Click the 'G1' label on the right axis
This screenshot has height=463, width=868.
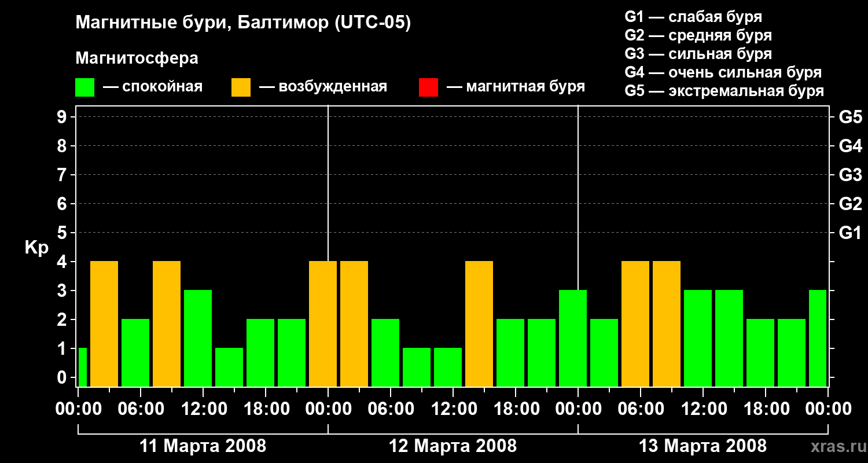pos(850,233)
